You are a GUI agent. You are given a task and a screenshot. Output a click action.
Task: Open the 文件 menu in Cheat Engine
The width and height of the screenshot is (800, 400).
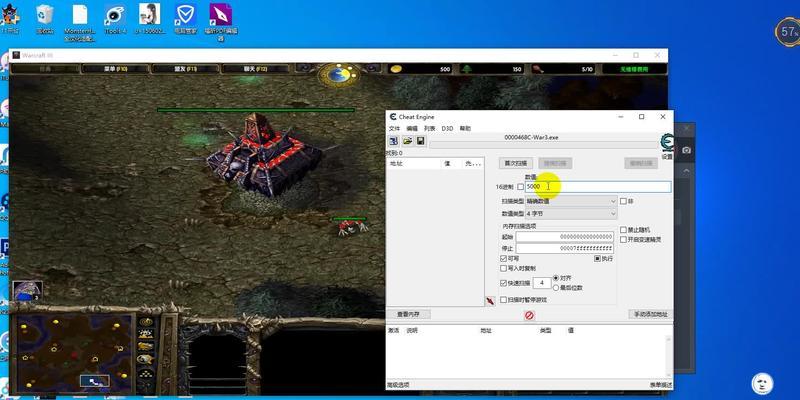click(394, 129)
